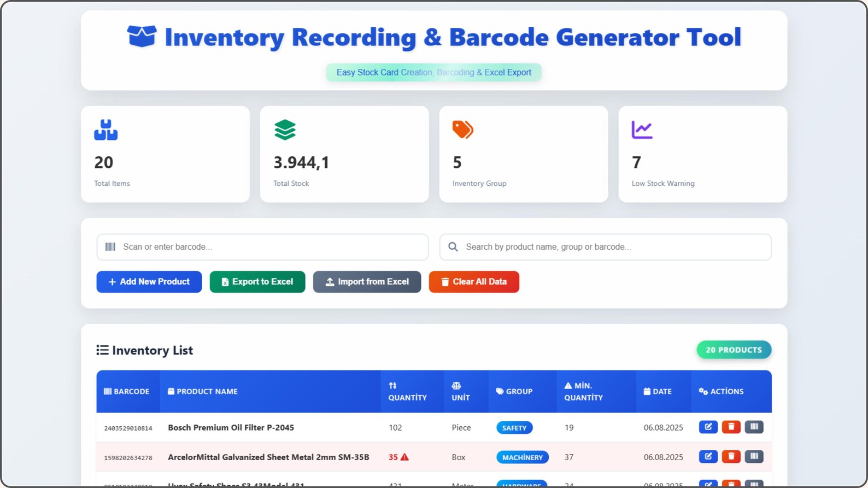The width and height of the screenshot is (868, 488).
Task: Delete the ArcelorMittal Galvanized Sheet Metal row
Action: click(x=731, y=456)
